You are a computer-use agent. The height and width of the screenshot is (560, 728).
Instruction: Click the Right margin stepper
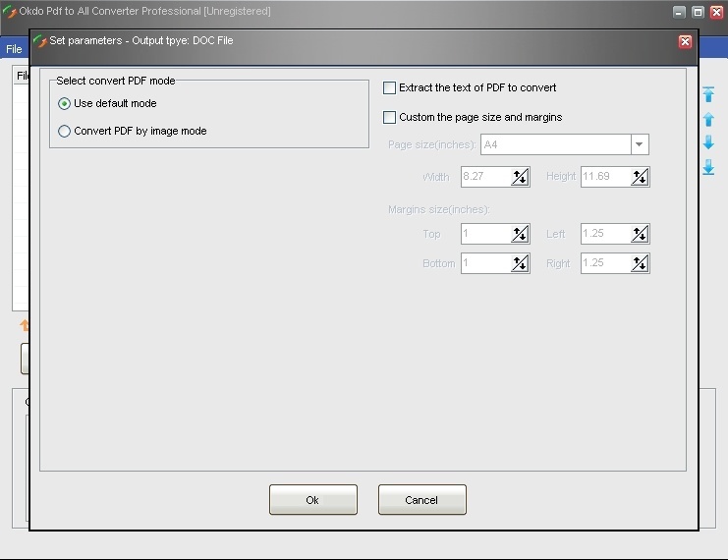tap(640, 263)
